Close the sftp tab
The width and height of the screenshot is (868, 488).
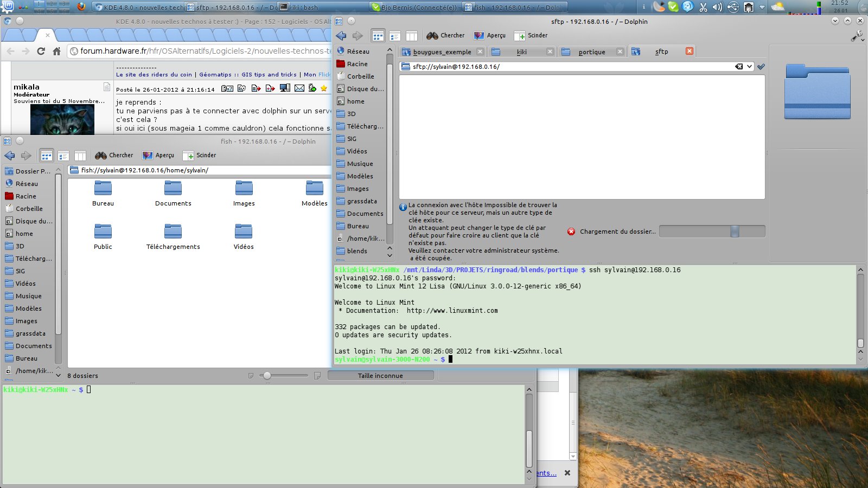click(x=689, y=51)
